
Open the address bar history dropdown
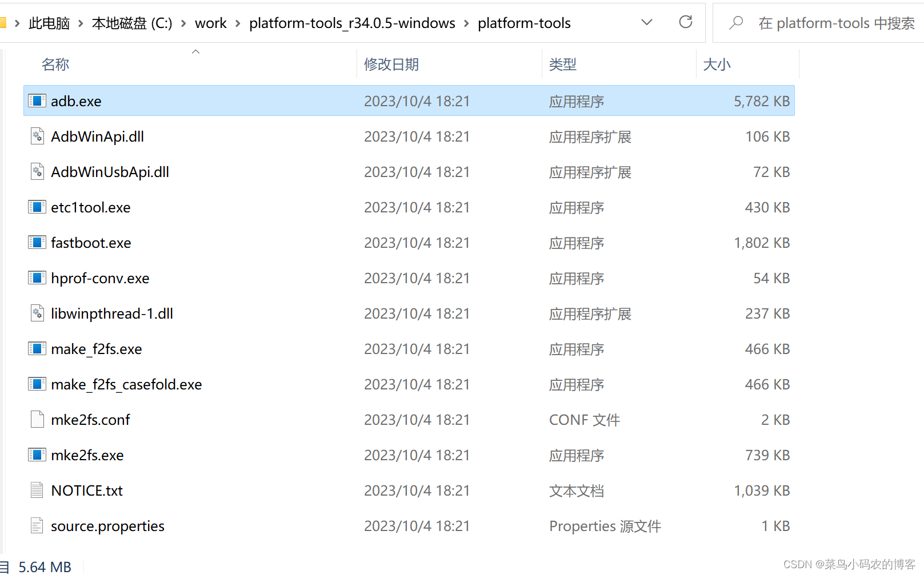click(647, 22)
